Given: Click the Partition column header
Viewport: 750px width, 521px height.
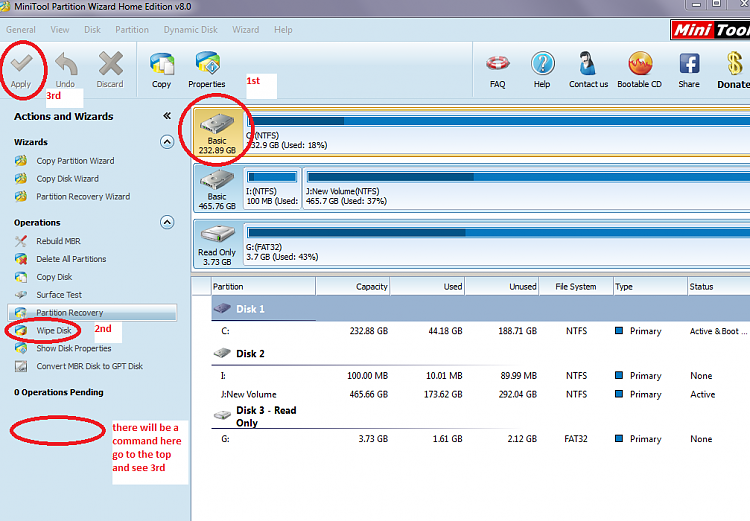Looking at the screenshot, I should click(x=263, y=287).
